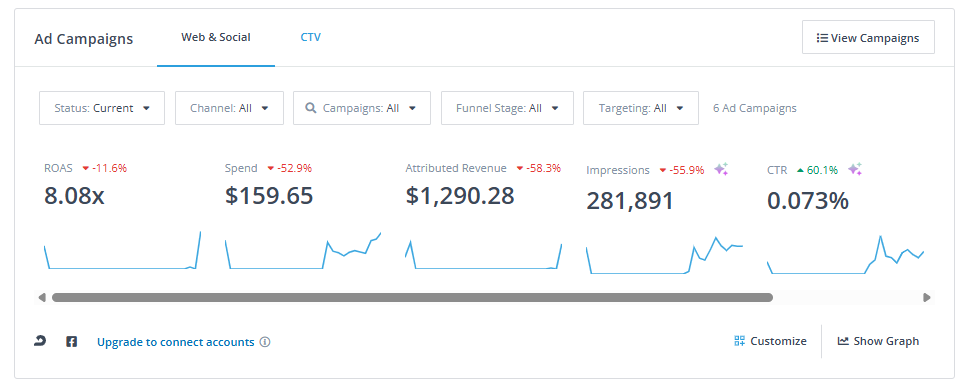Click the -55.9% change indicator for Impressions
Screen dimensions: 961x386
(682, 170)
